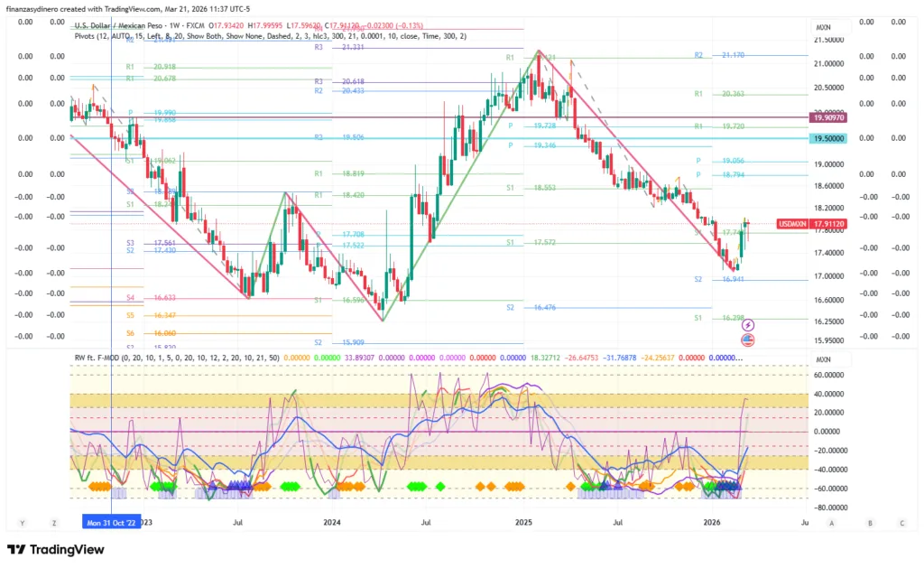Click the purple lightning bolt event icon
Image resolution: width=924 pixels, height=568 pixels.
(747, 324)
